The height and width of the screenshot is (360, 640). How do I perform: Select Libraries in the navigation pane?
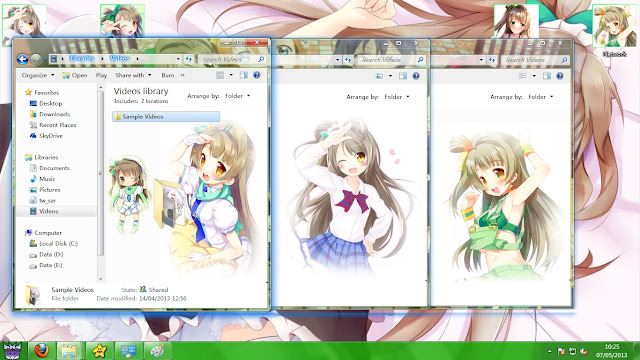[x=42, y=157]
